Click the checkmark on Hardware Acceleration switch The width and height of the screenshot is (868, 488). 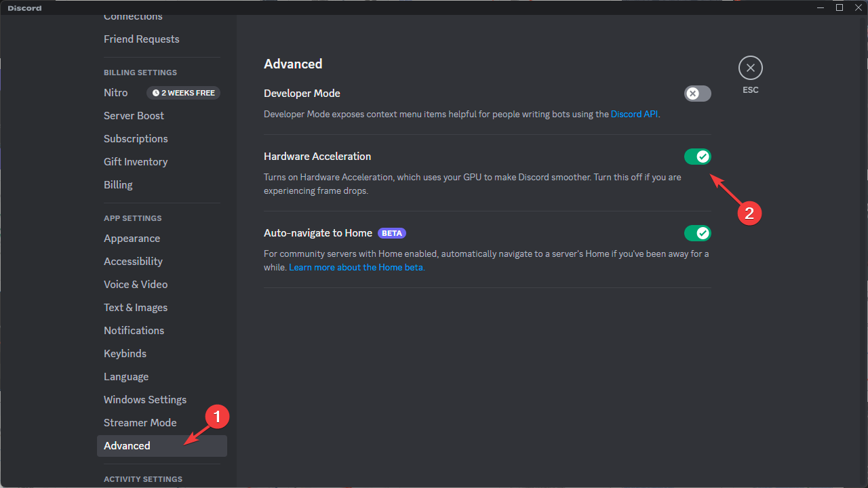702,157
